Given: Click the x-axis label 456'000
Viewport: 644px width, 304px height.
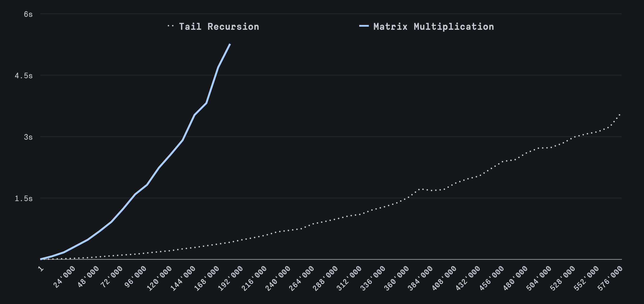Looking at the screenshot, I should coord(492,279).
